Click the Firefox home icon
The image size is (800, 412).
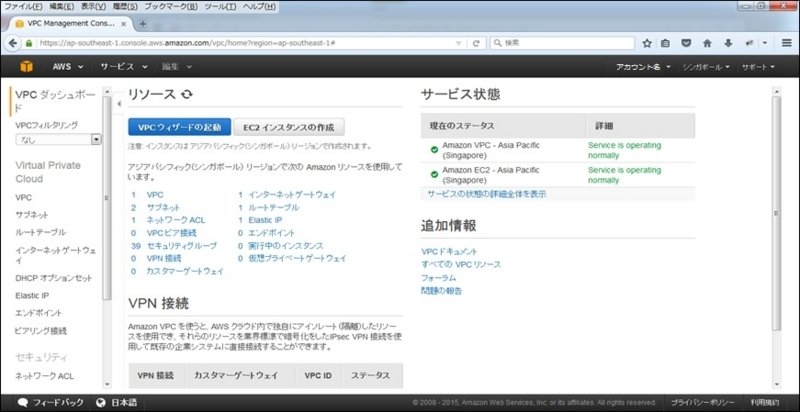tap(707, 43)
